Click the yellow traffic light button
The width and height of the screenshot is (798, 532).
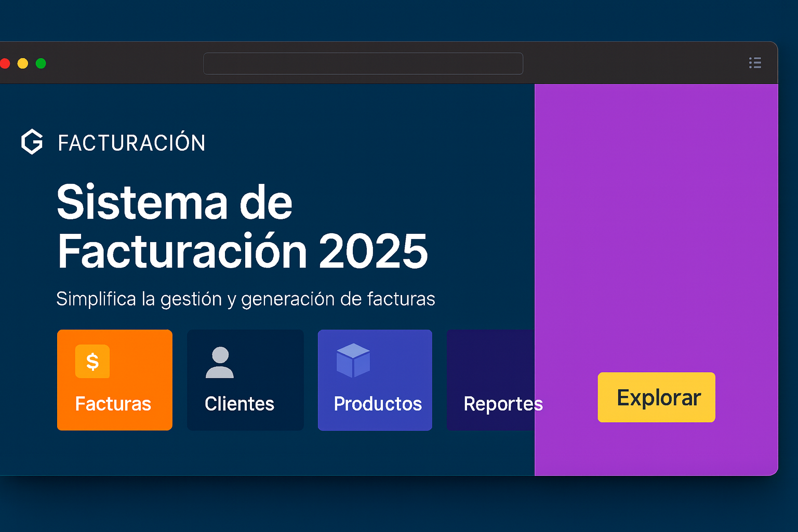point(22,63)
